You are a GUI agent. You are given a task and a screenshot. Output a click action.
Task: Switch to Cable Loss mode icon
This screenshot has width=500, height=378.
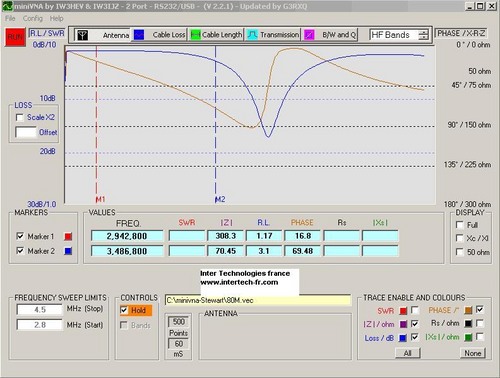[x=139, y=35]
